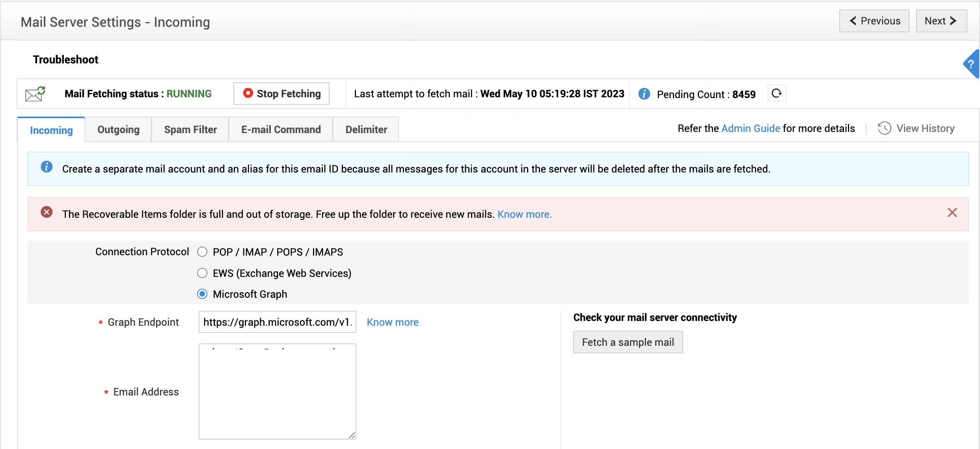Open the Delimiter tab
The height and width of the screenshot is (449, 980).
[366, 130]
